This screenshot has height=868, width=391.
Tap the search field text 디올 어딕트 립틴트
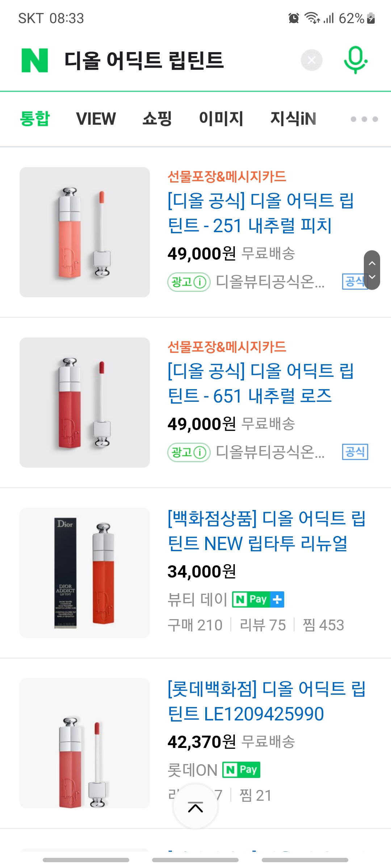(144, 60)
